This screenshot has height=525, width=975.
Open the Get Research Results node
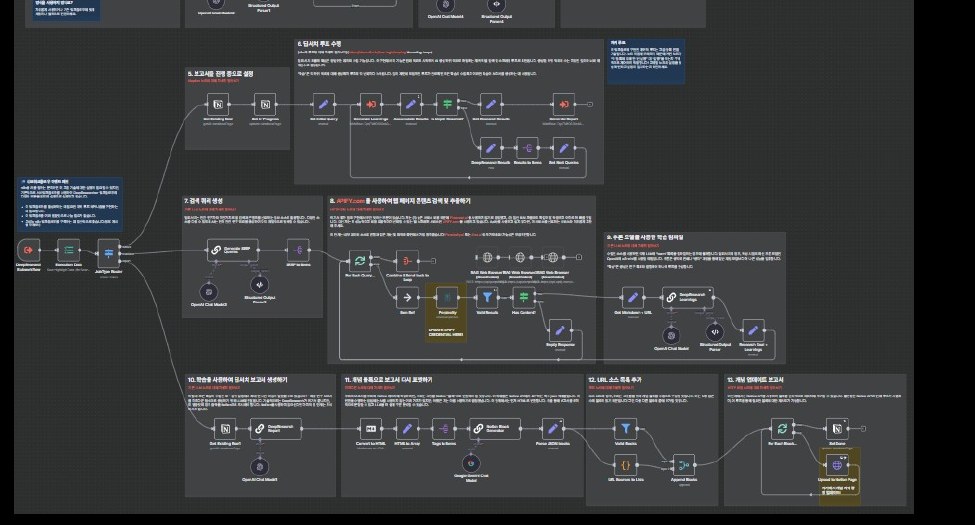491,105
